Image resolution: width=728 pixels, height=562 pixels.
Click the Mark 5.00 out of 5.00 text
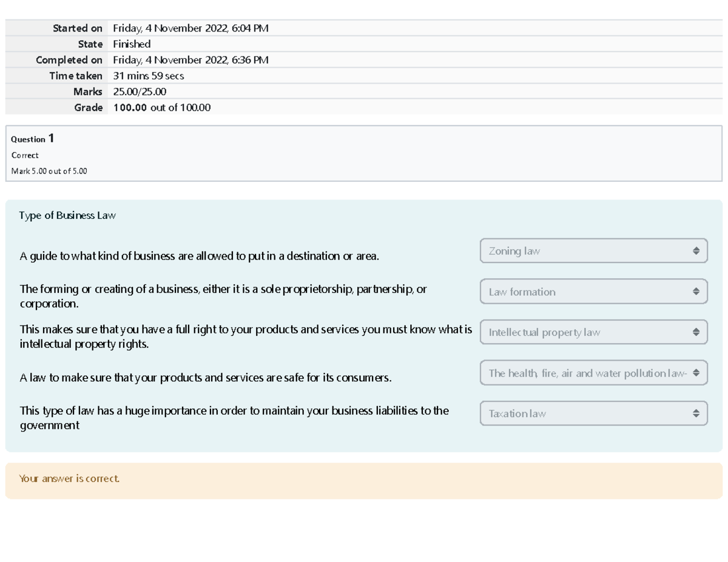[x=49, y=171]
